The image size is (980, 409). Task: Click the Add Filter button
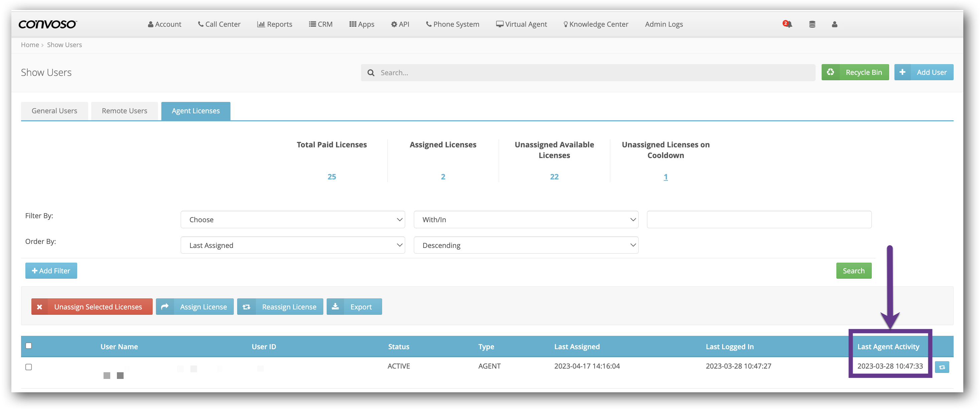point(51,271)
